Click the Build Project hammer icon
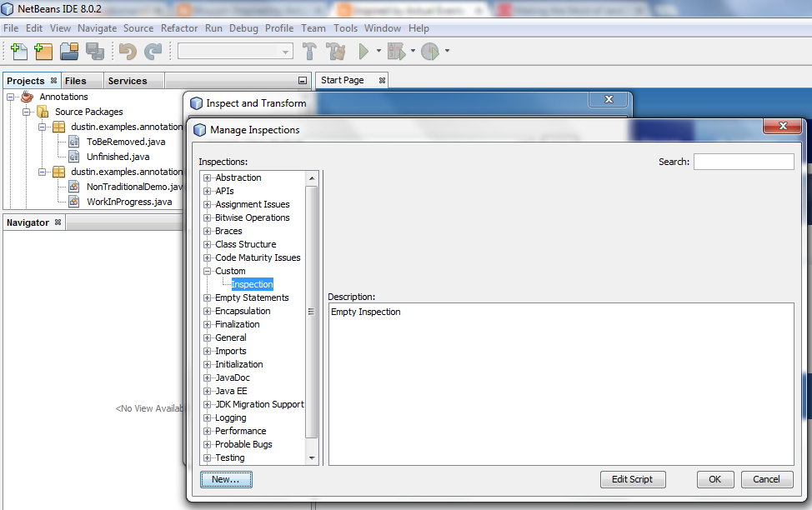 click(309, 52)
